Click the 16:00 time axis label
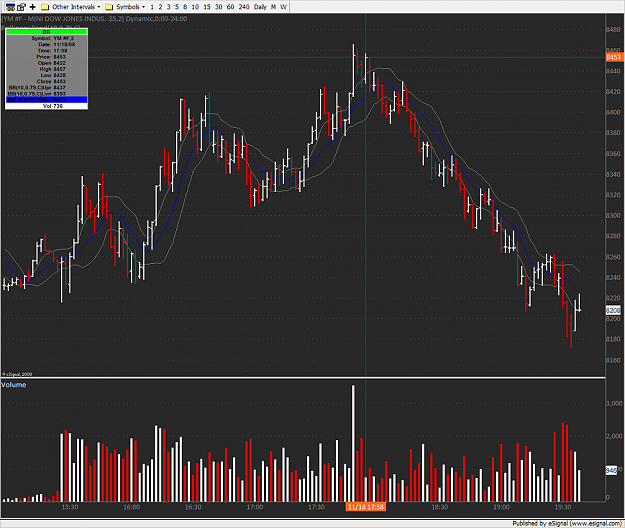 pos(131,507)
